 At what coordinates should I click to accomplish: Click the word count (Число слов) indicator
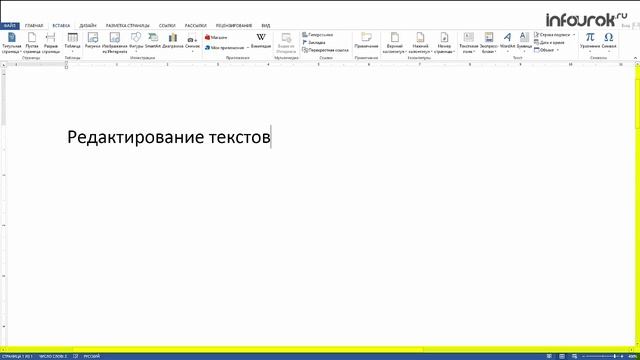[x=53, y=356]
